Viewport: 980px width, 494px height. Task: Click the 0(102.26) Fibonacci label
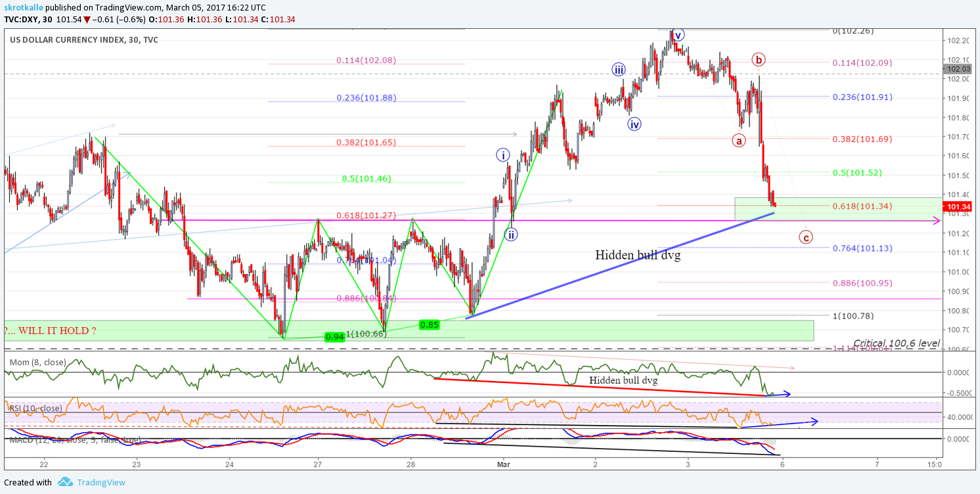[853, 31]
